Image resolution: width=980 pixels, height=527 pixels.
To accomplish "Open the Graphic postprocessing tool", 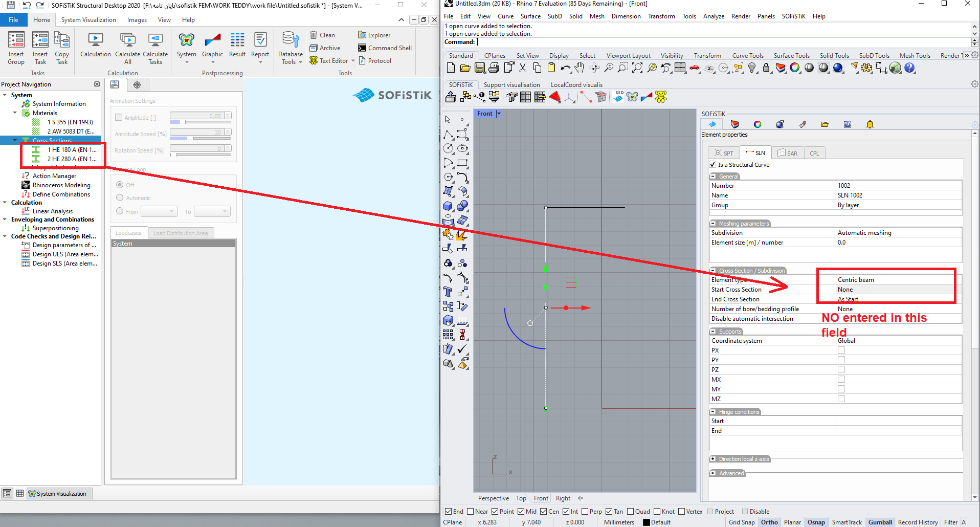I will pos(212,48).
